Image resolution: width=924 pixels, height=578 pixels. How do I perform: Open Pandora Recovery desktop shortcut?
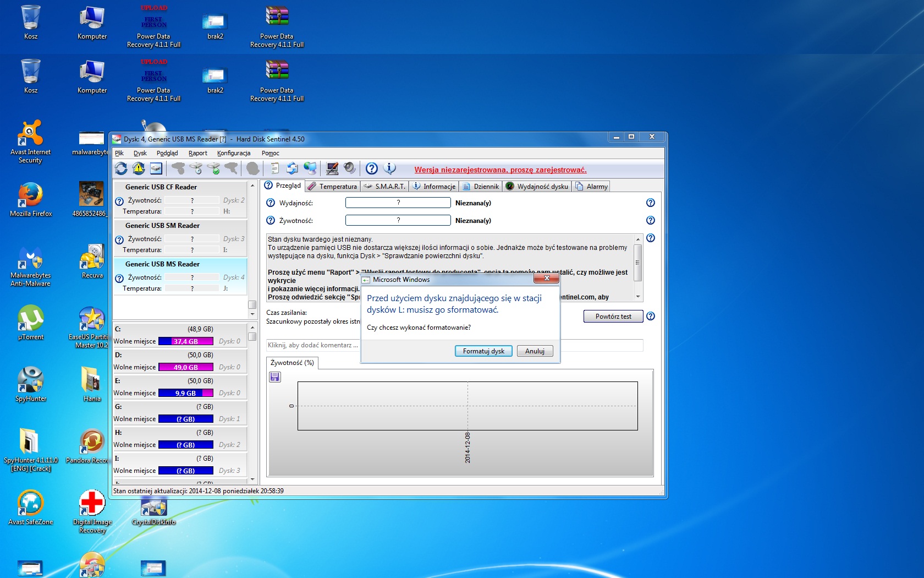88,446
